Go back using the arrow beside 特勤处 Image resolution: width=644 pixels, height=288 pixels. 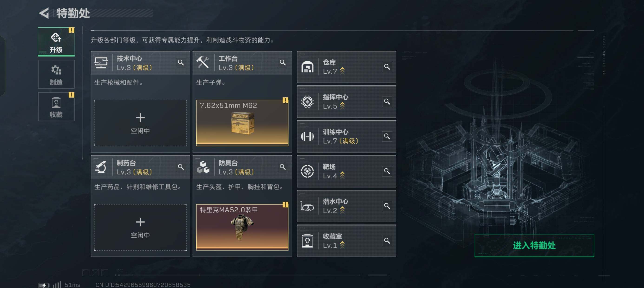coord(44,13)
